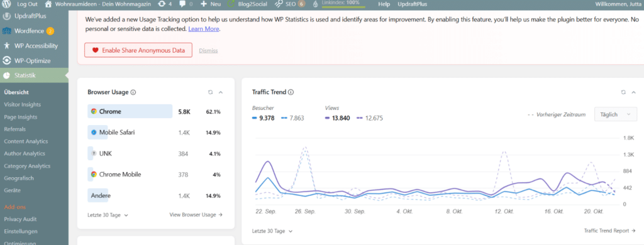Open Category Analytics in the sidebar

point(27,166)
